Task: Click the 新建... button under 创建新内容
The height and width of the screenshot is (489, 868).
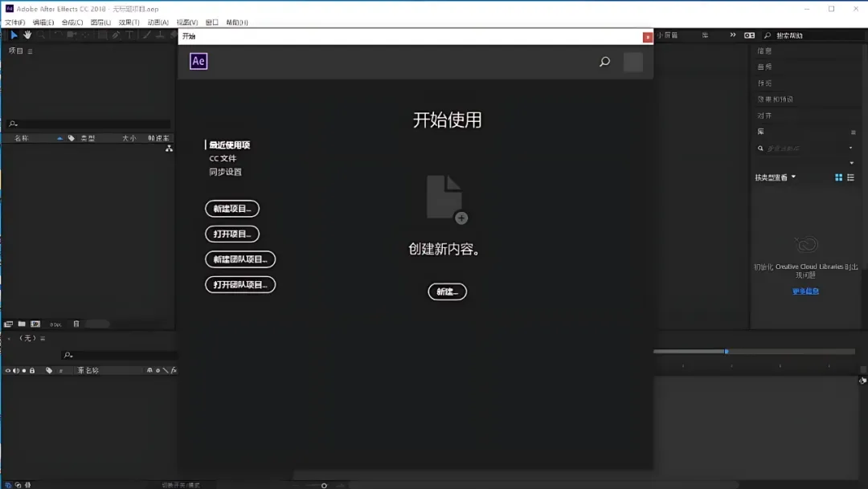Action: point(448,291)
